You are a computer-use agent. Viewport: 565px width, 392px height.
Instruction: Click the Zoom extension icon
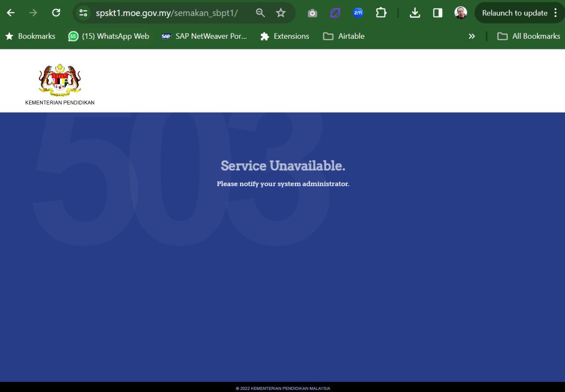tap(358, 13)
